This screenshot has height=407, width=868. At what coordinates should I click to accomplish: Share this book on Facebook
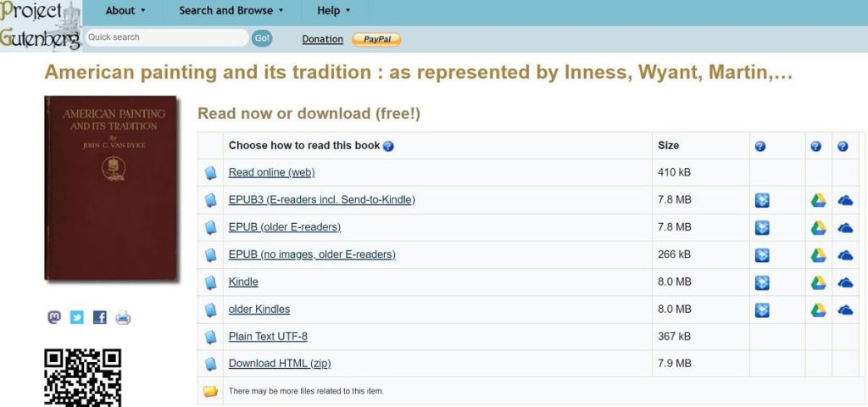(x=100, y=317)
